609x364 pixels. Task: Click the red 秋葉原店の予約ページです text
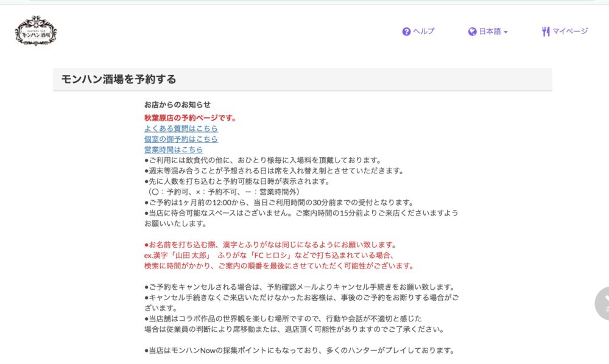tap(191, 118)
